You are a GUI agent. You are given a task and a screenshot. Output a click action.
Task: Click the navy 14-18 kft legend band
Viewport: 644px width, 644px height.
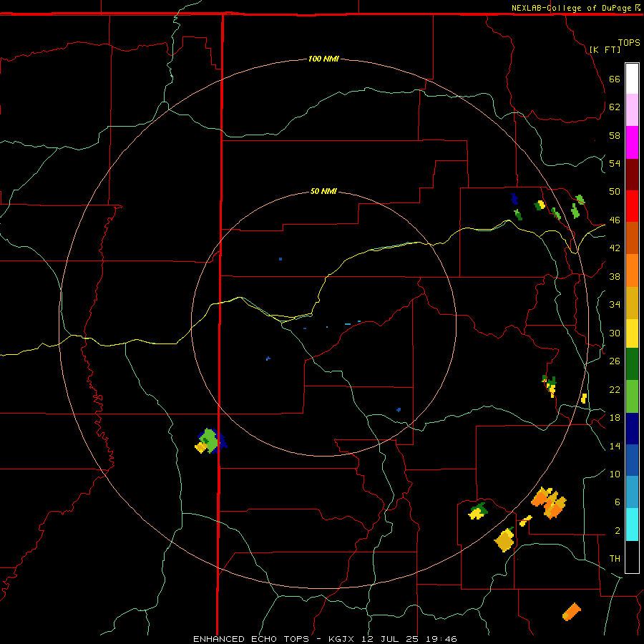[x=632, y=429]
